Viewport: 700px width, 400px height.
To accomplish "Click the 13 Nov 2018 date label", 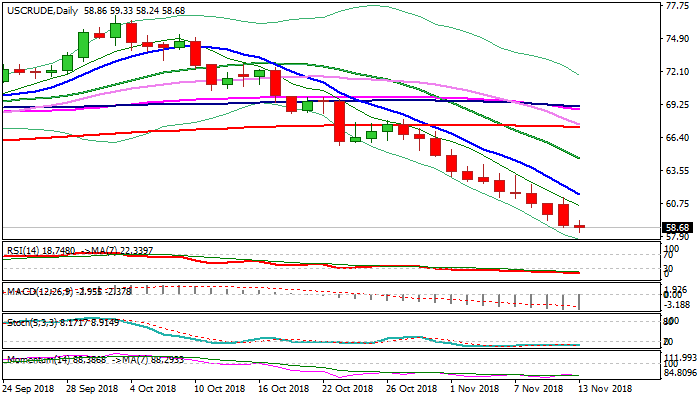I will 604,387.
